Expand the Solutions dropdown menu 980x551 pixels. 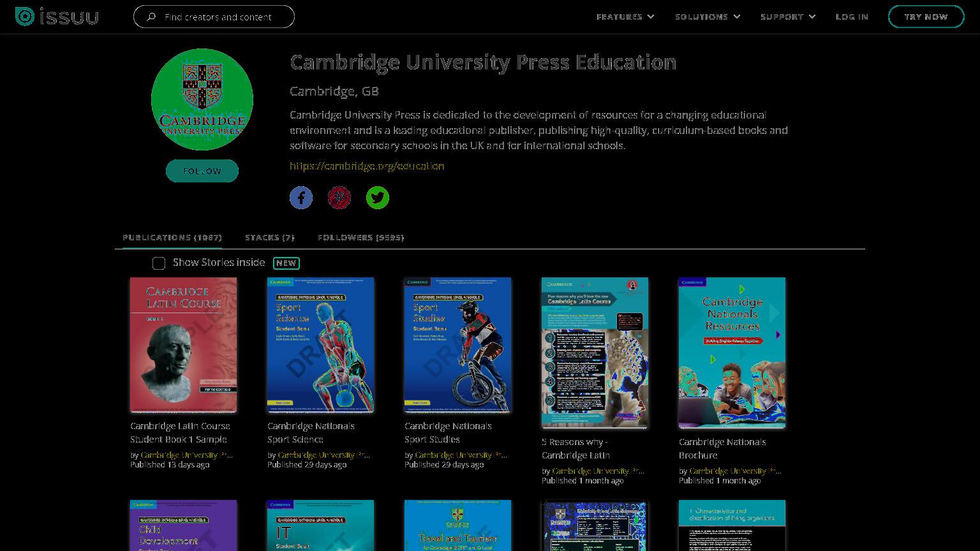click(708, 17)
